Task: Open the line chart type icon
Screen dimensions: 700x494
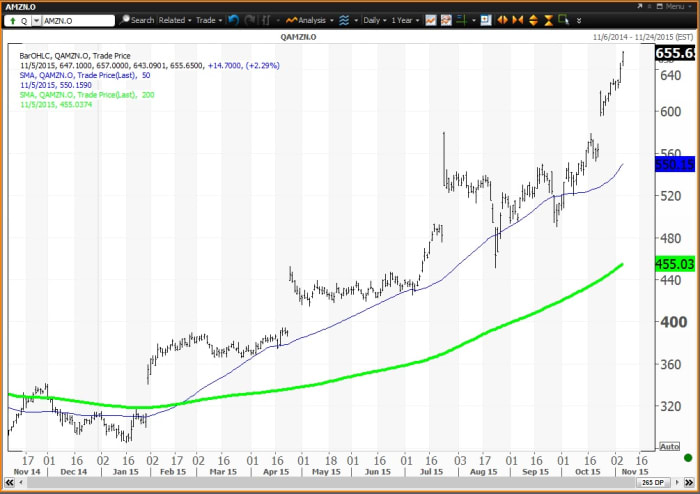Action: [x=430, y=20]
